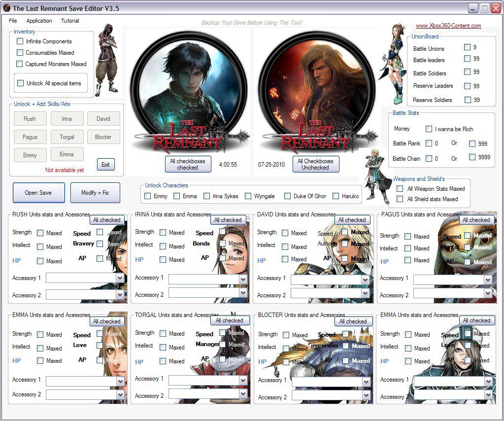
Task: Tick Wyngale unlock checkbox
Action: [248, 196]
